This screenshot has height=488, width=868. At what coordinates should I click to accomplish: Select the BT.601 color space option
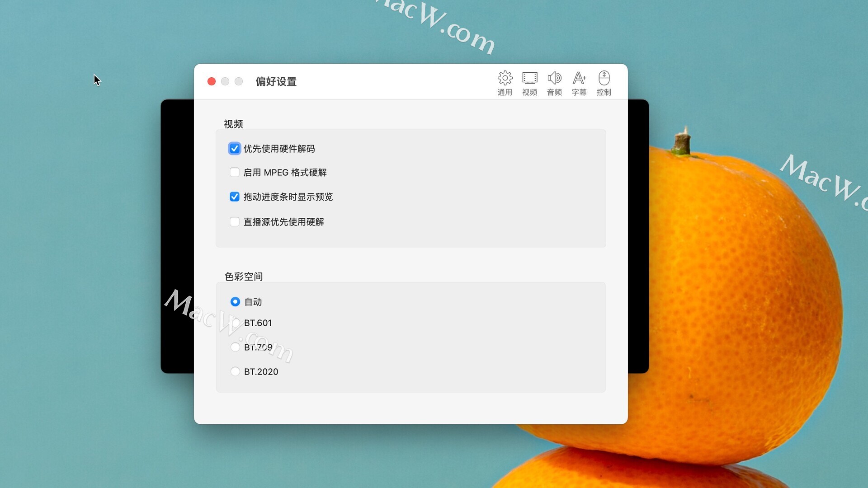pos(235,323)
